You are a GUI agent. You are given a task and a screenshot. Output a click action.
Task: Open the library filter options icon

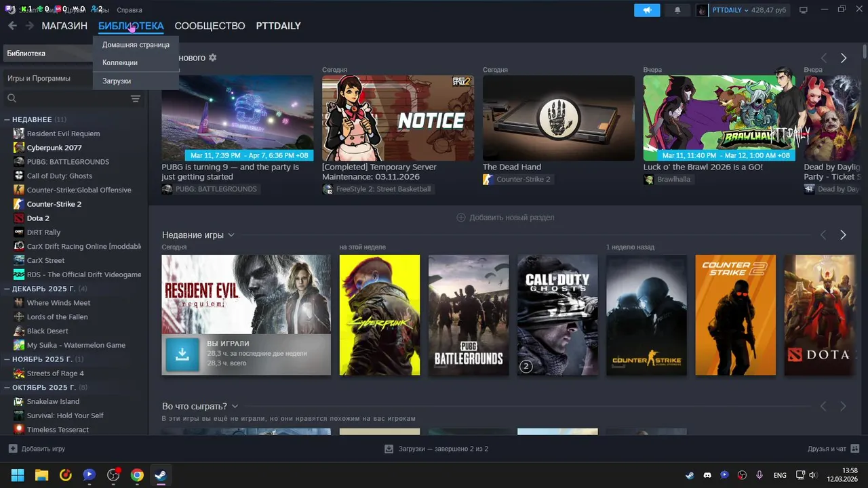coord(136,99)
